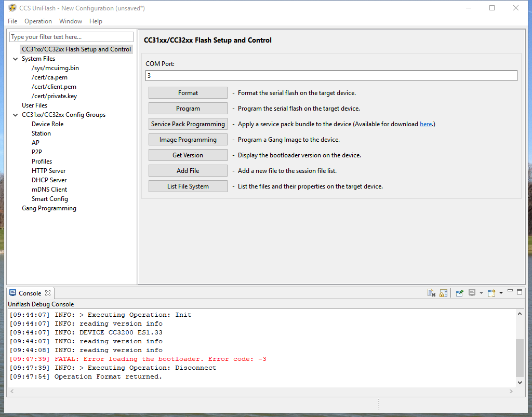Click Service Pack Programming button
532x417 pixels.
(x=188, y=124)
